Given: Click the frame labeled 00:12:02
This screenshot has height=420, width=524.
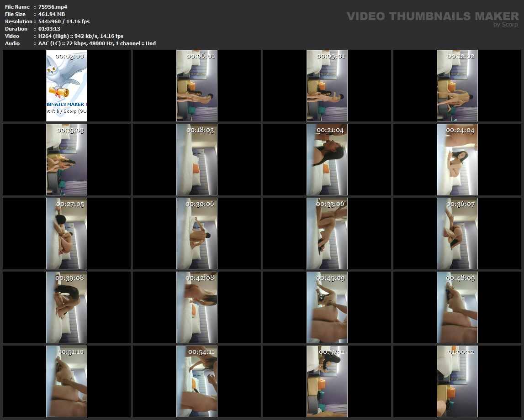Looking at the screenshot, I should tap(457, 85).
